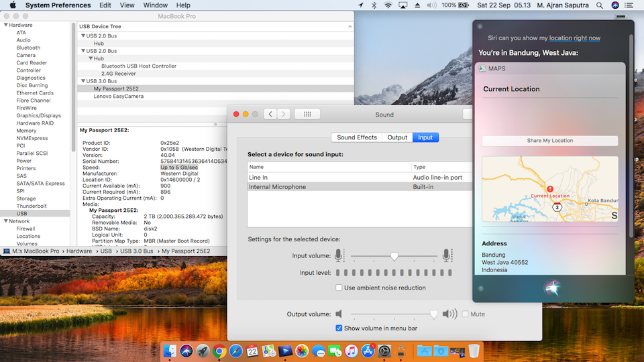The height and width of the screenshot is (362, 644).
Task: Adjust the Output volume slider
Action: (434, 314)
